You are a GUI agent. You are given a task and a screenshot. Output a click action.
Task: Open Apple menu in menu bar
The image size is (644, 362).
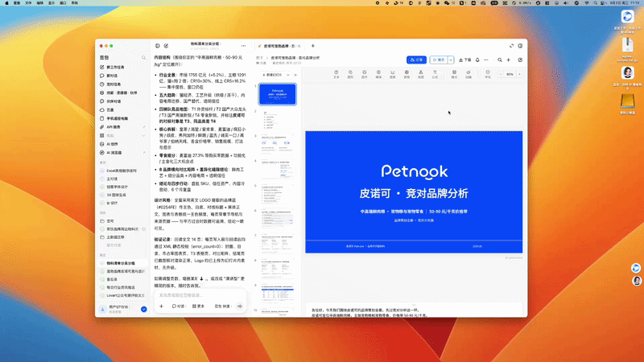pos(6,3)
